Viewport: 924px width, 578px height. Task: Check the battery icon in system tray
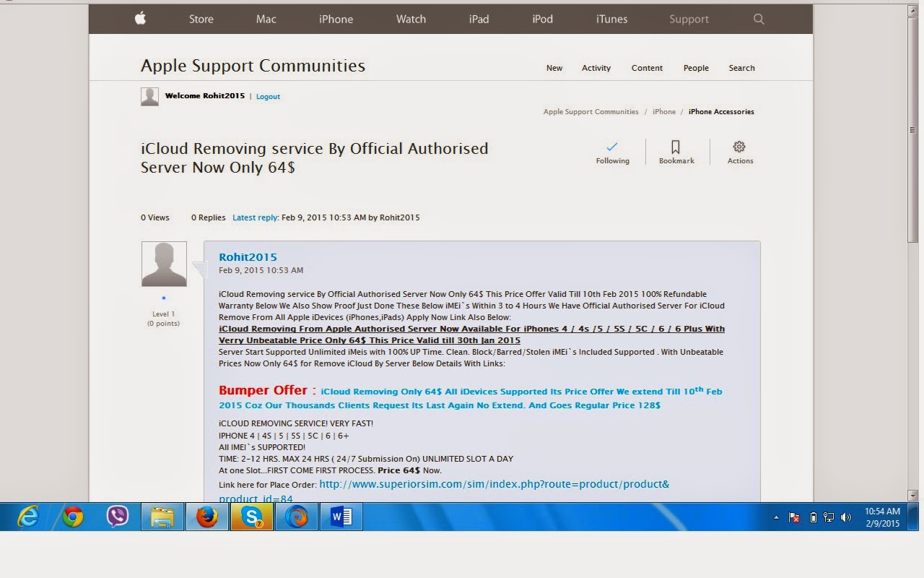[x=813, y=517]
